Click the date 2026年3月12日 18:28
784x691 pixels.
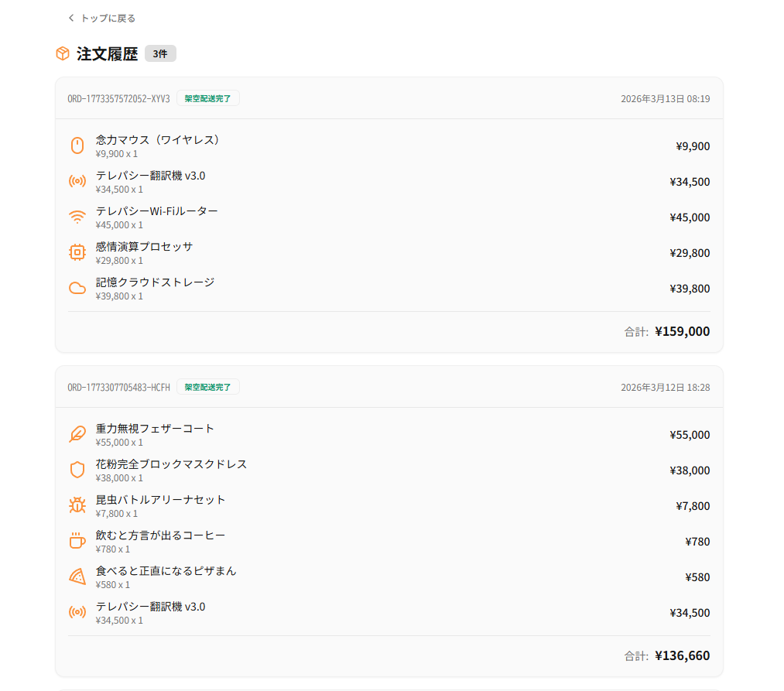[x=666, y=387]
